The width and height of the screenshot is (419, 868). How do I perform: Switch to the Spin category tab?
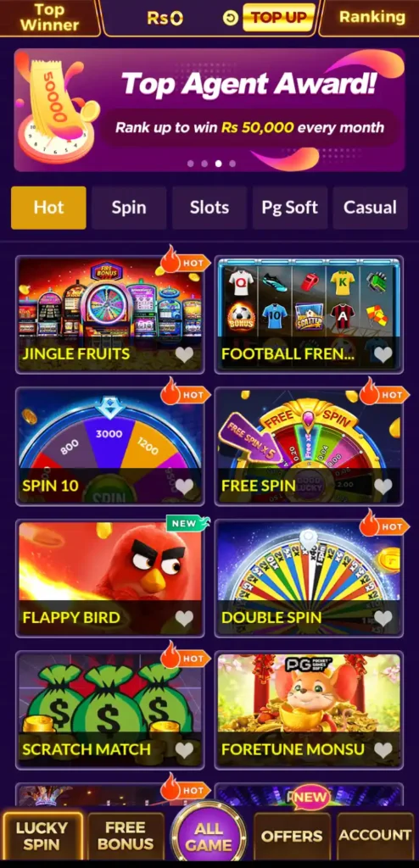pos(129,208)
